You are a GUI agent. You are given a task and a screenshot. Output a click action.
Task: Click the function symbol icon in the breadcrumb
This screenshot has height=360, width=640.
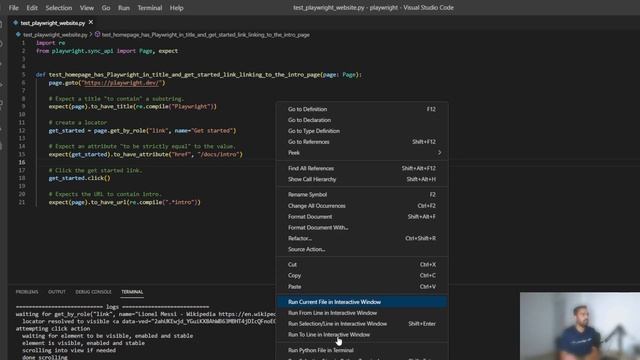coord(97,35)
